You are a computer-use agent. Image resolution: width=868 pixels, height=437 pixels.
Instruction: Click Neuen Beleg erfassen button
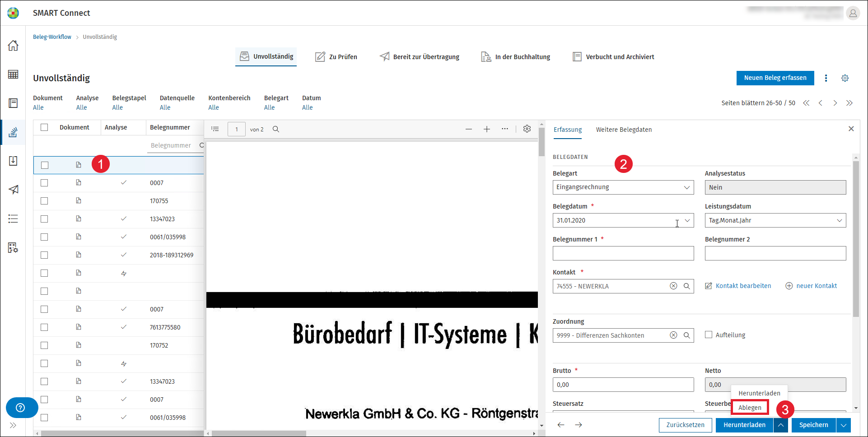pos(775,78)
